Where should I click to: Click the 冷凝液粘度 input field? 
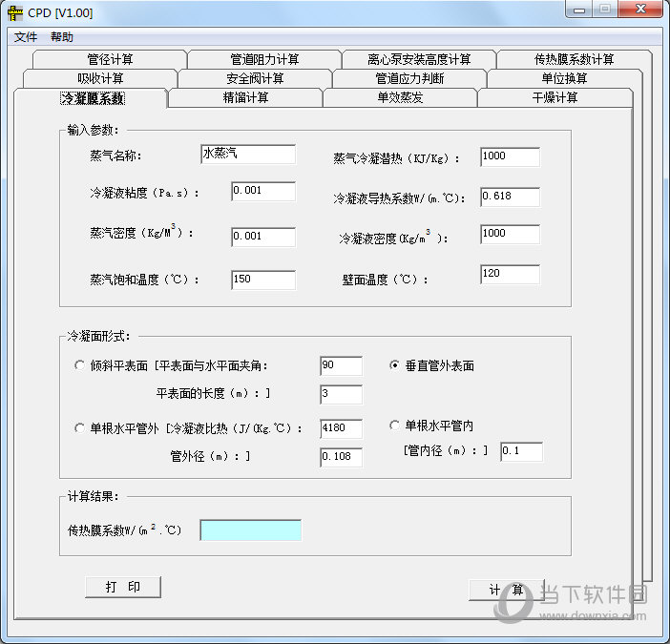pyautogui.click(x=263, y=192)
